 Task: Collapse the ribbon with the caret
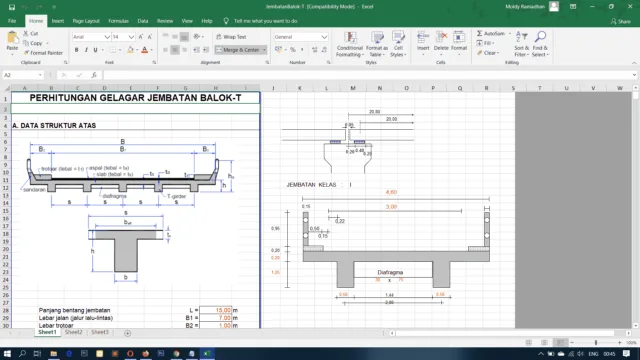[634, 63]
